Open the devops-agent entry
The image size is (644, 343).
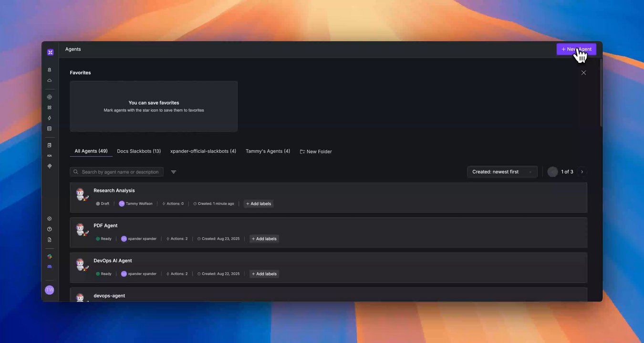tap(329, 294)
